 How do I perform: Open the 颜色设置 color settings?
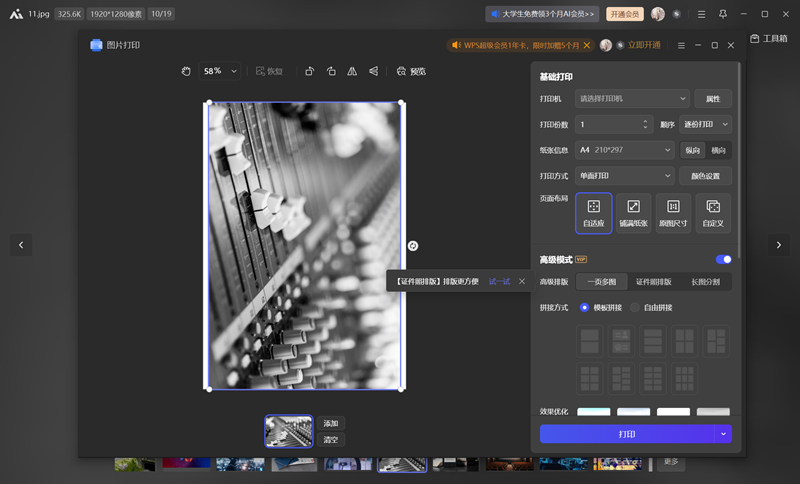[706, 176]
